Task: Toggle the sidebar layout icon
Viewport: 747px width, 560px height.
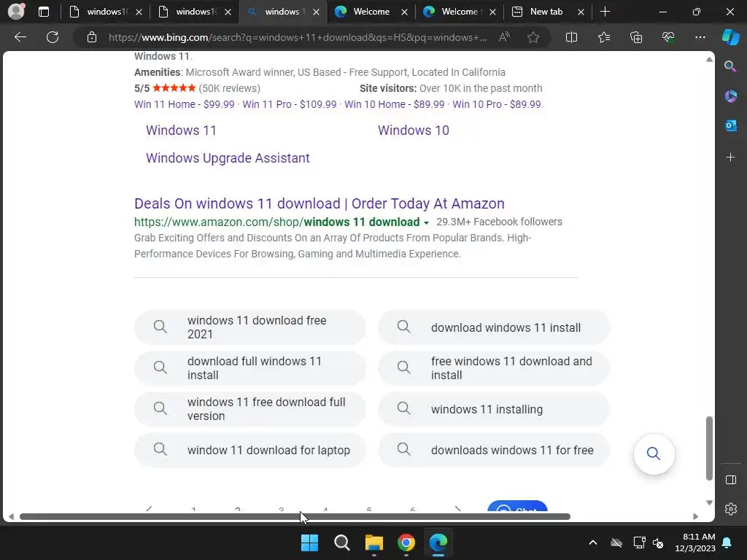Action: [x=730, y=480]
